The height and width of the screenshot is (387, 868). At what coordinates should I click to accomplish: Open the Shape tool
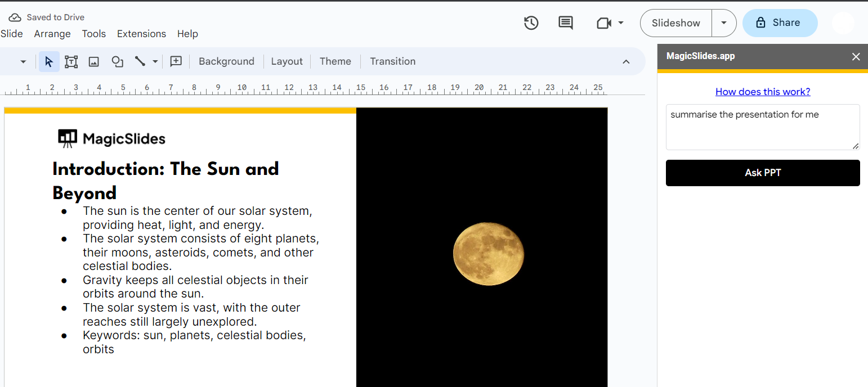[117, 61]
